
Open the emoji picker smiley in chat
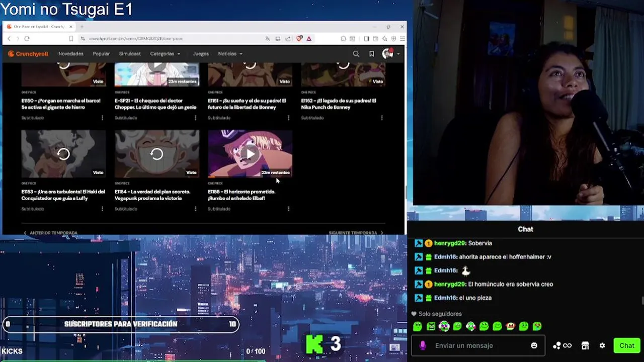point(534,345)
